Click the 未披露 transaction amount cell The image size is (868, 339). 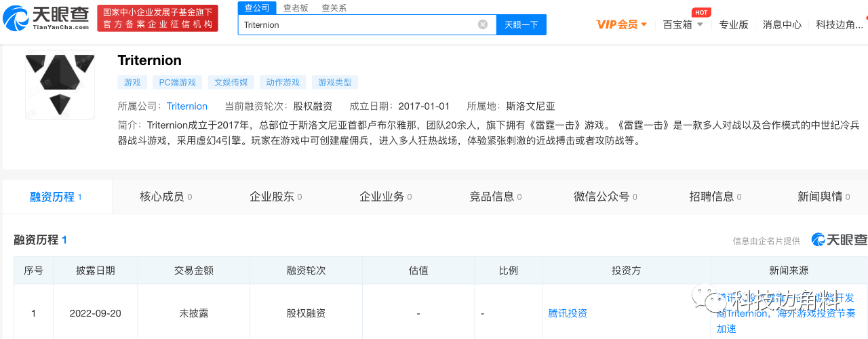pos(193,313)
